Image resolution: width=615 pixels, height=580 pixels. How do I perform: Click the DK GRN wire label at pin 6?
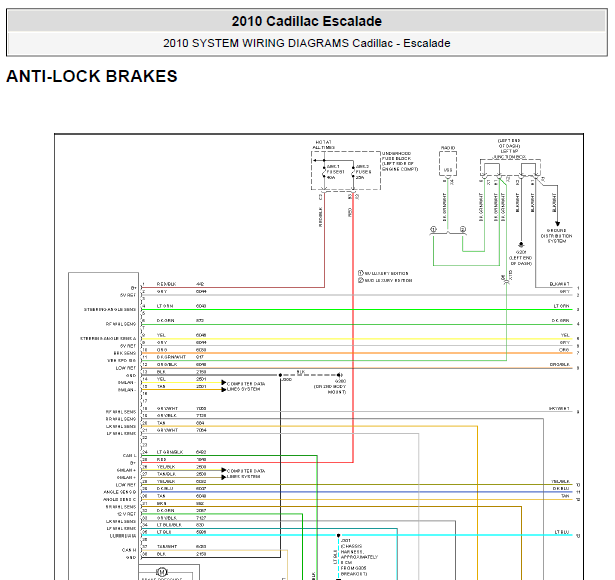click(x=165, y=320)
